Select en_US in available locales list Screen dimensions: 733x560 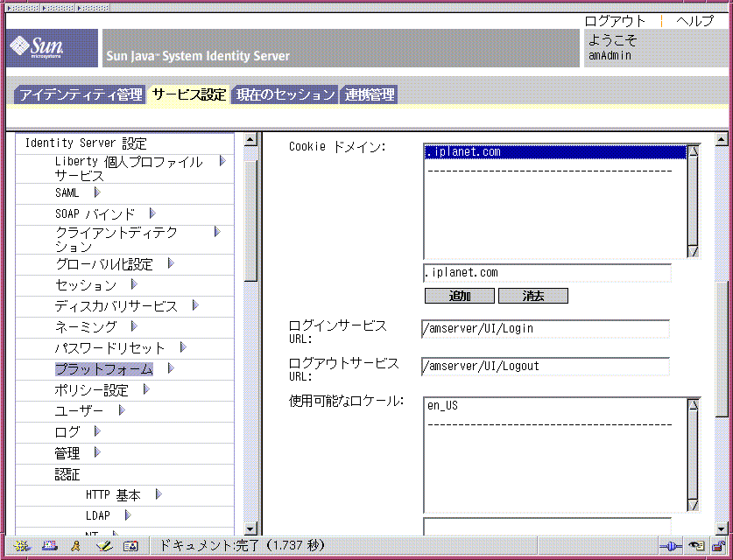click(555, 405)
